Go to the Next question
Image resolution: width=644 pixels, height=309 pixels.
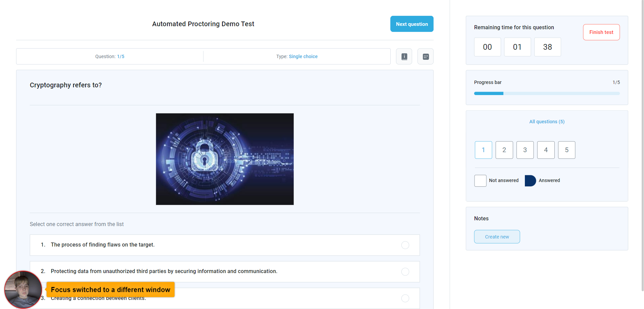click(411, 24)
